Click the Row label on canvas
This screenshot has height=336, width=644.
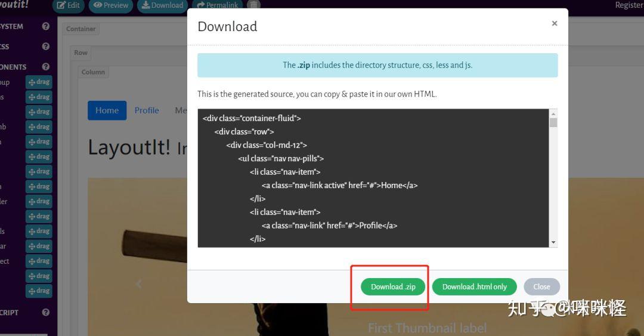pos(80,53)
